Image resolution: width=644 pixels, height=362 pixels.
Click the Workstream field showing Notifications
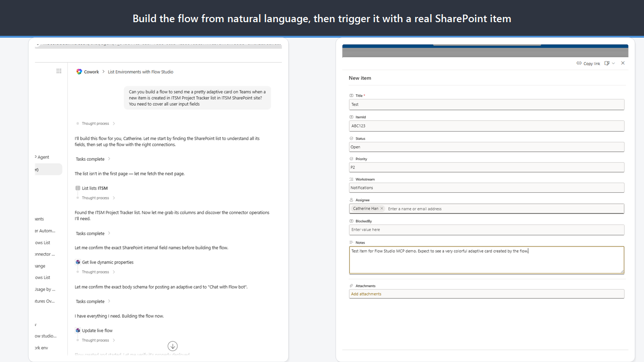tap(487, 188)
